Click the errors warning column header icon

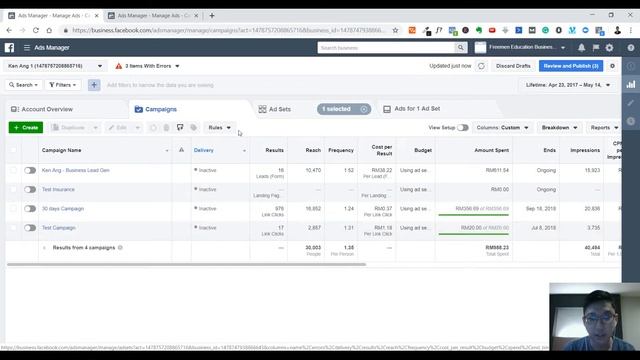pos(181,150)
